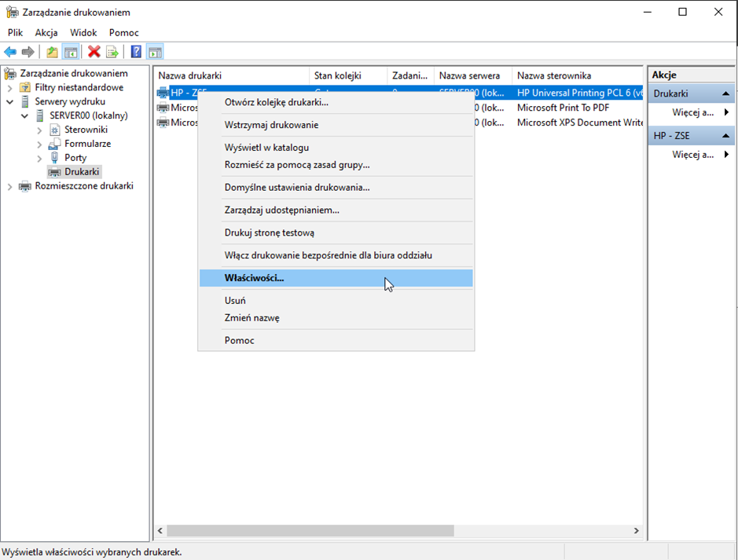Sort by Nazwa sterownika column header
The width and height of the screenshot is (738, 560).
[x=553, y=75]
